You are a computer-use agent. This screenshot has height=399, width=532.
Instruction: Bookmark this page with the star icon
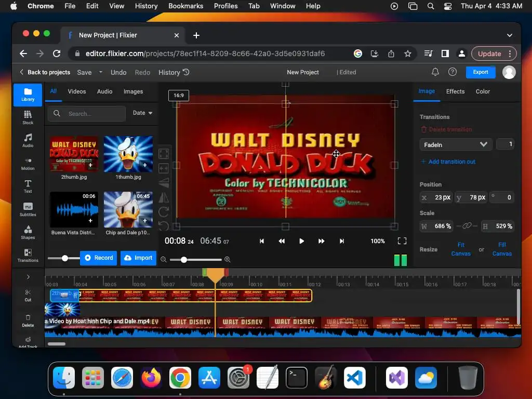408,54
